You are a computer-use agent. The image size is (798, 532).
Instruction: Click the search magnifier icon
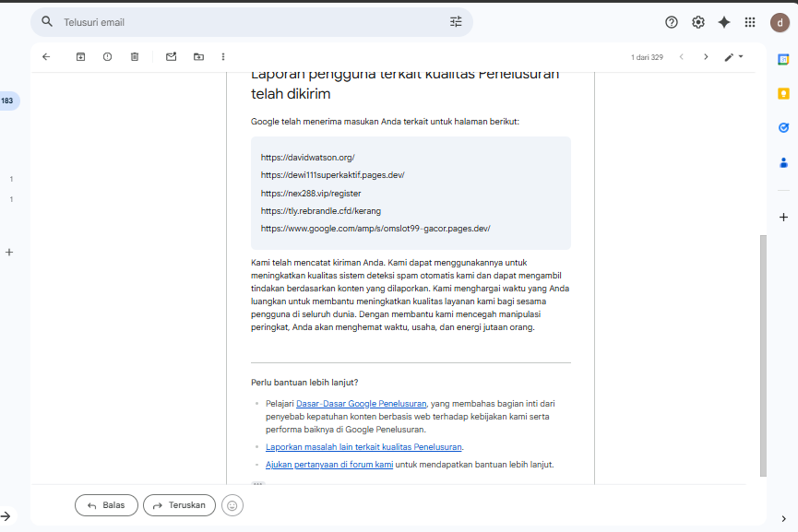point(47,22)
